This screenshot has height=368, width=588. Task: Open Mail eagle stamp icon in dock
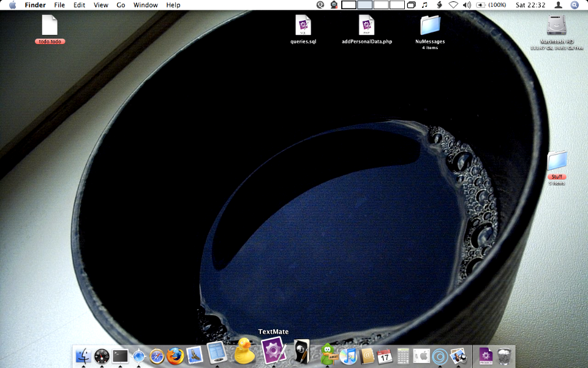coord(194,355)
